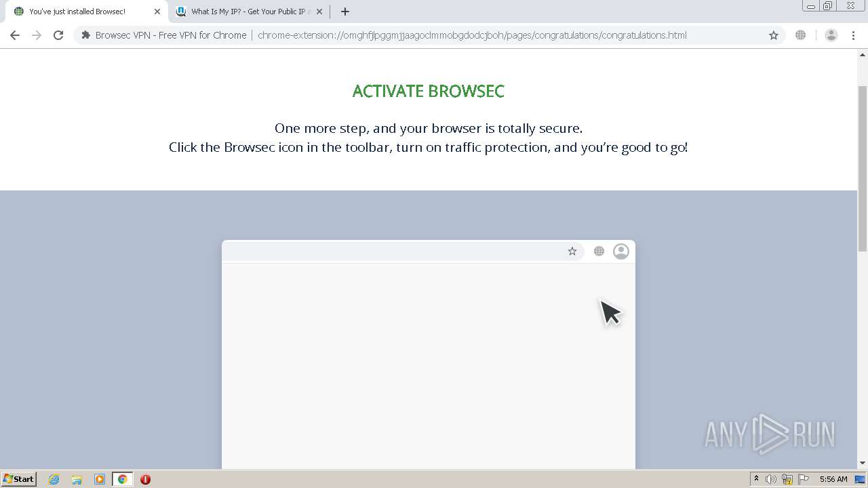Image resolution: width=868 pixels, height=488 pixels.
Task: Close the "You've just installed Browsec!" tab
Action: pyautogui.click(x=157, y=12)
